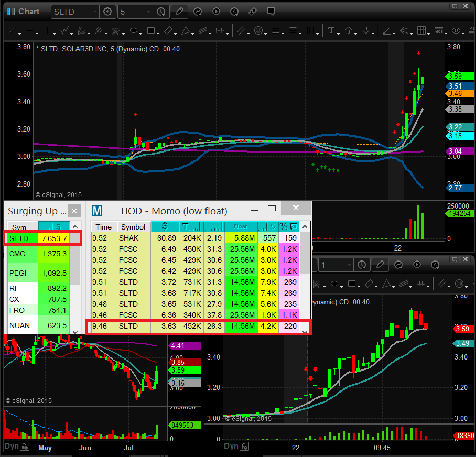476x457 pixels.
Task: Select the rectangle drawing tool in top chart
Action: coord(151,30)
